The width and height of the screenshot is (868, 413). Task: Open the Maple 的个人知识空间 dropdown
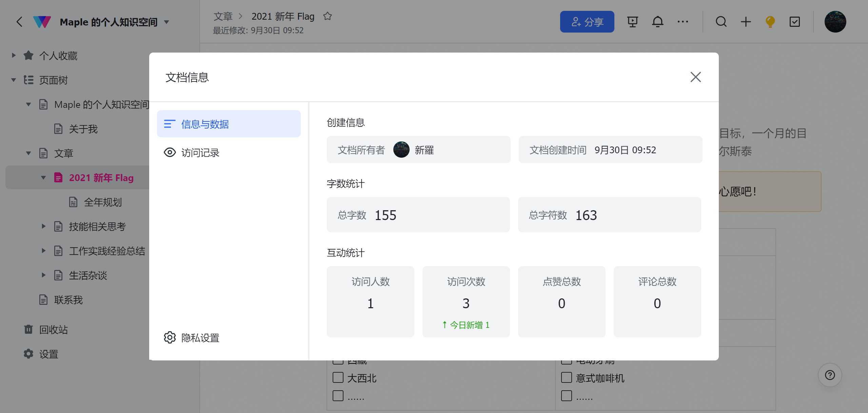pos(166,22)
